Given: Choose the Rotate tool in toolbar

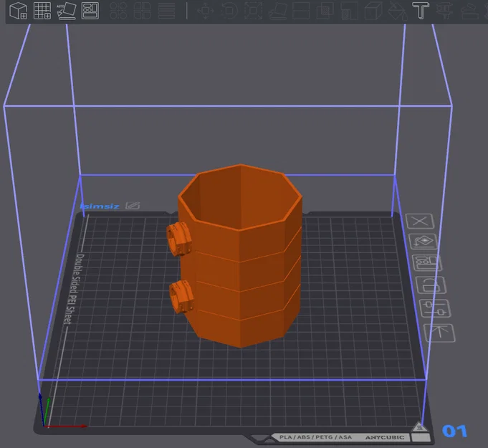Looking at the screenshot, I should coord(229,11).
